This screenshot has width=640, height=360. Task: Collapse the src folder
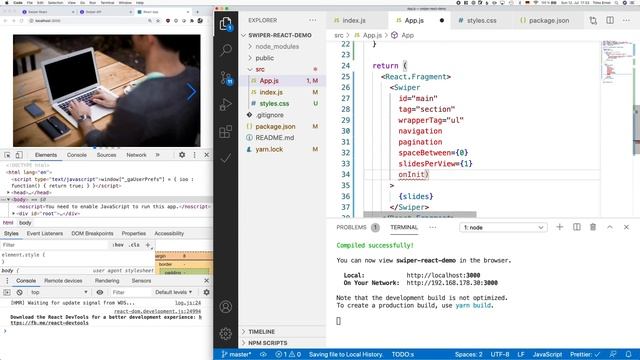[260, 69]
